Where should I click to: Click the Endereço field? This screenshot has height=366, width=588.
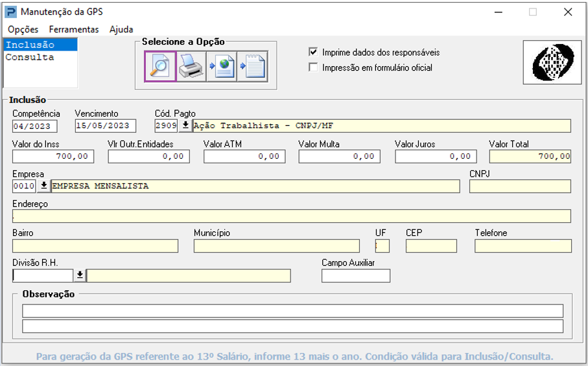(x=292, y=216)
